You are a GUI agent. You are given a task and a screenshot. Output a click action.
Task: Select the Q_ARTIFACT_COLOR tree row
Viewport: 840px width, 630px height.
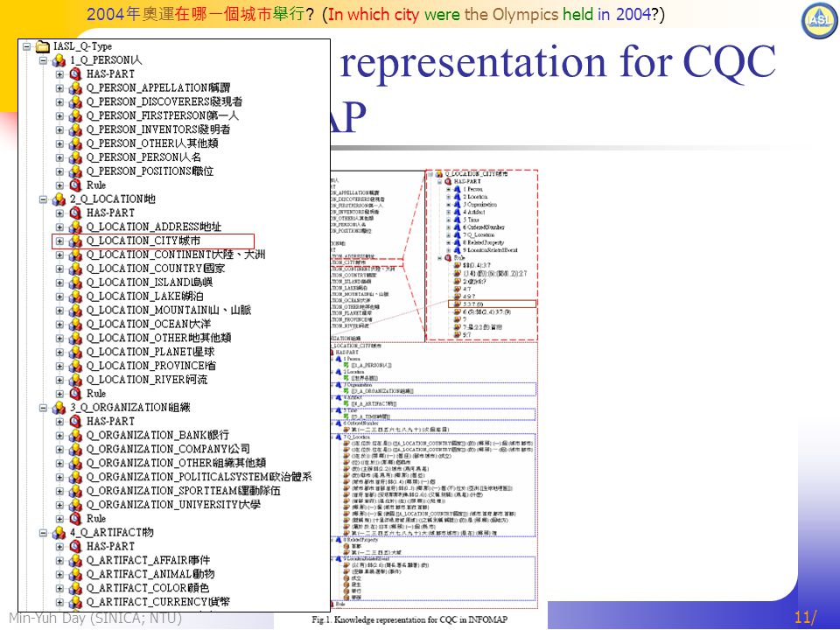click(x=132, y=589)
